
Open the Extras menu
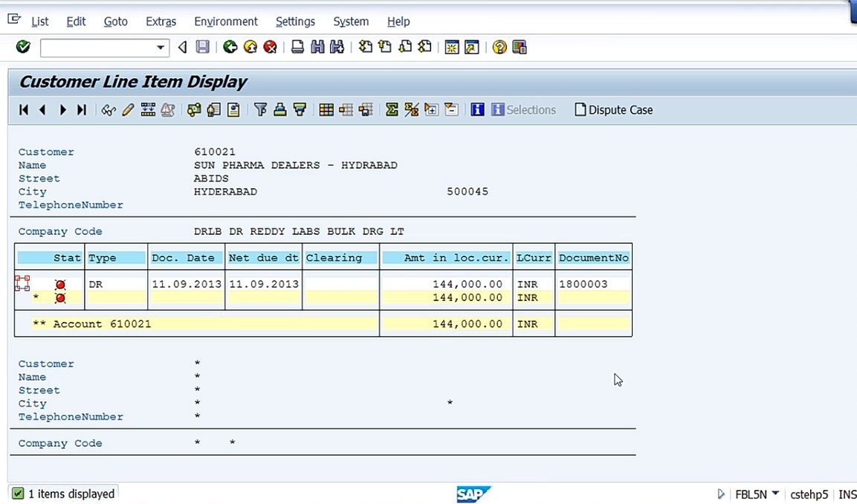[161, 22]
